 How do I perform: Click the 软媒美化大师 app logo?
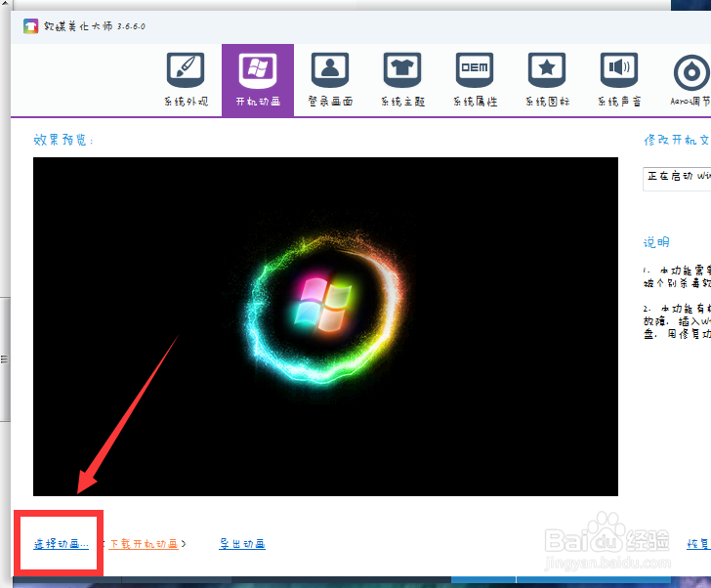pyautogui.click(x=31, y=26)
